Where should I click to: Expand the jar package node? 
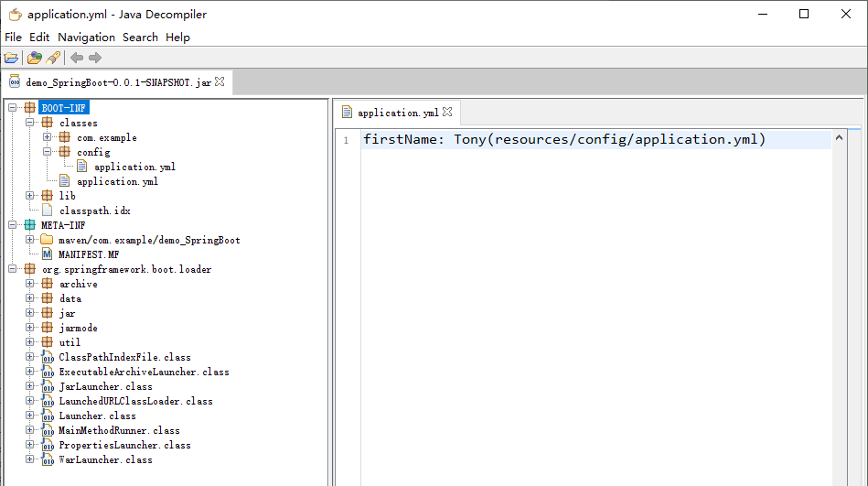click(30, 312)
